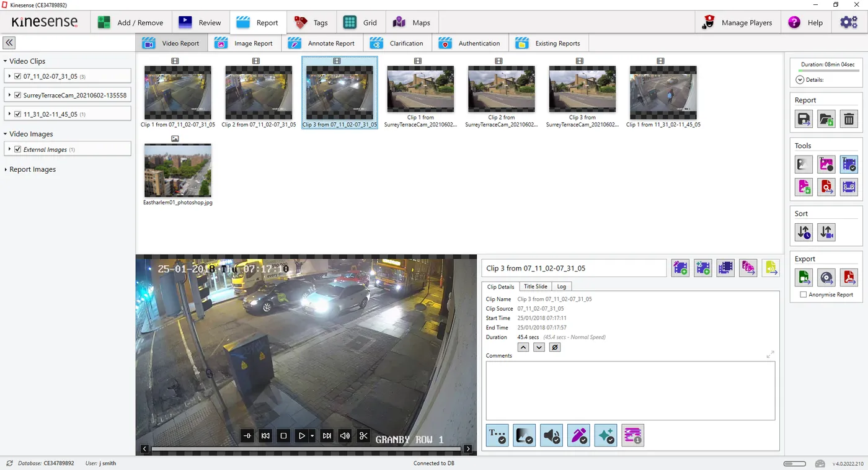Uncheck the External Images checkbox
Viewport: 868px width, 470px height.
coord(18,149)
